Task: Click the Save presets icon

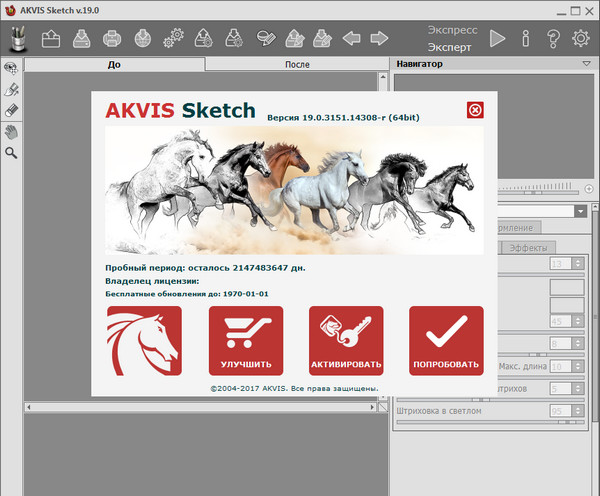Action: (x=233, y=39)
